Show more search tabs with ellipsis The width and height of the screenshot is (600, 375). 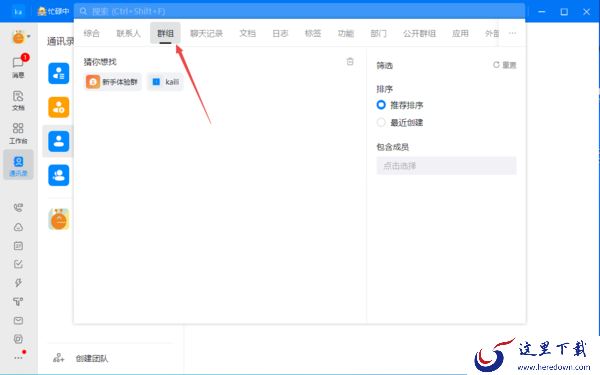tap(512, 33)
